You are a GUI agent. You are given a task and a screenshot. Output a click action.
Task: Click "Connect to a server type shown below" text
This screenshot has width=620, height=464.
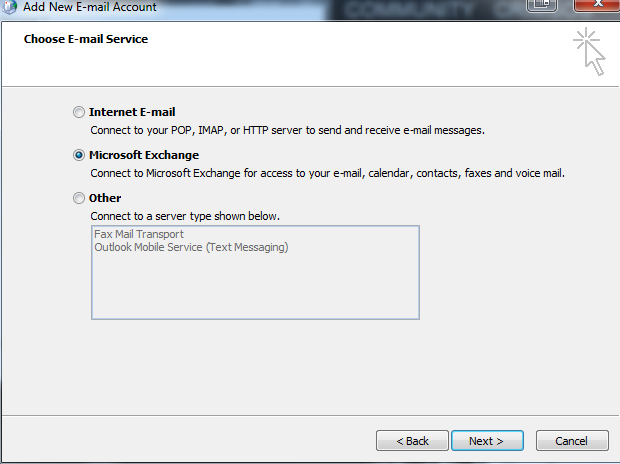185,216
